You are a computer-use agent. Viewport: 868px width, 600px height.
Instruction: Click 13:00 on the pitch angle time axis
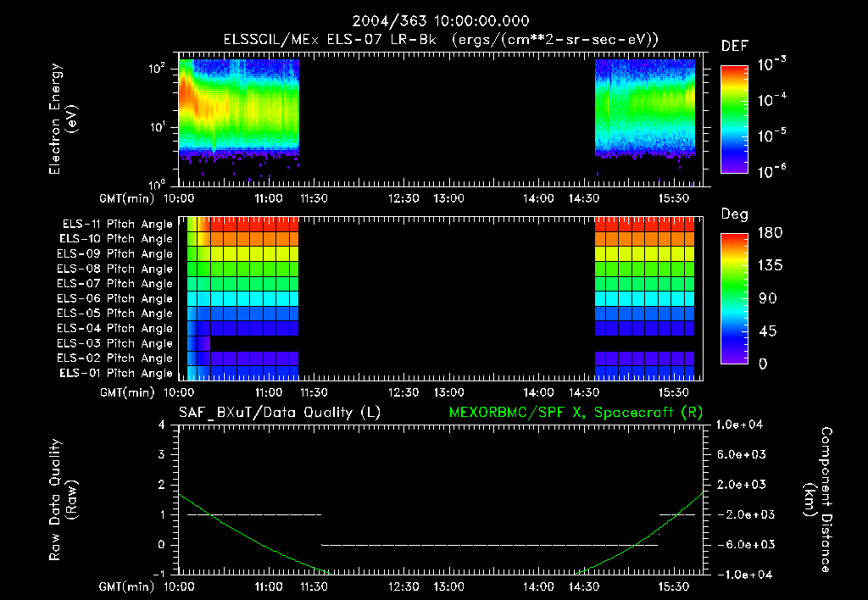(x=448, y=392)
